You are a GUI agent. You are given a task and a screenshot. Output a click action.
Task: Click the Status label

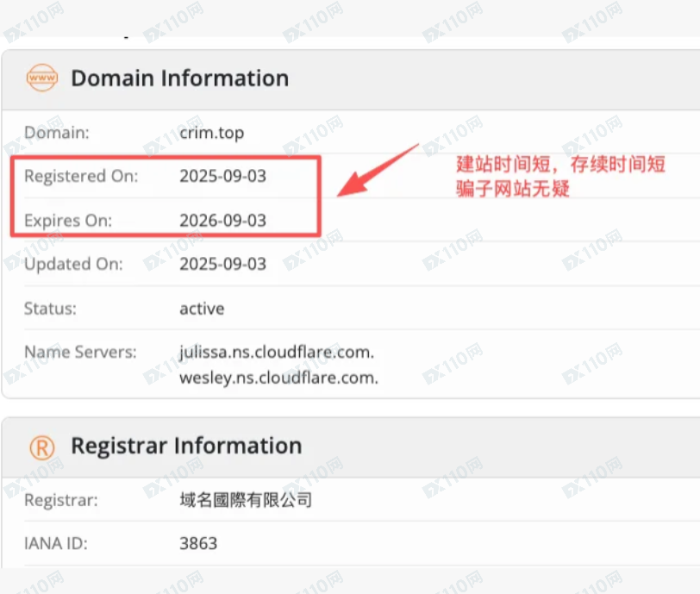50,309
